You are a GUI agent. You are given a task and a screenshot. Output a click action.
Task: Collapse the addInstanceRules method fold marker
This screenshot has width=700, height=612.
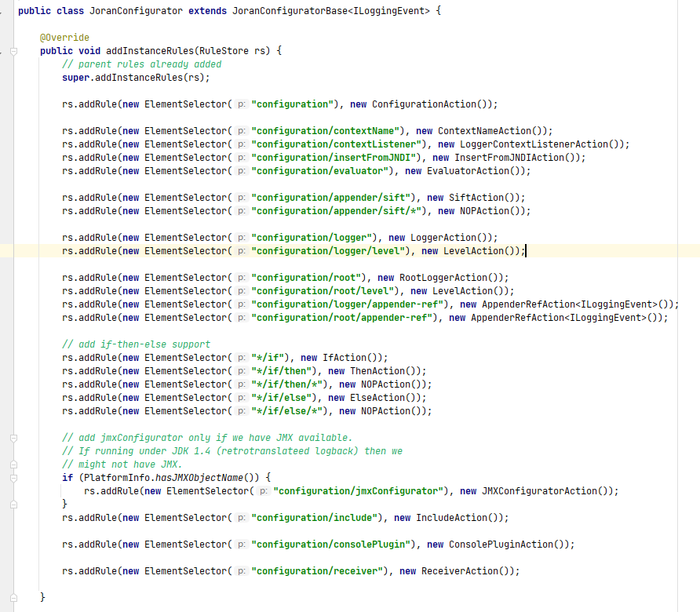(x=14, y=51)
